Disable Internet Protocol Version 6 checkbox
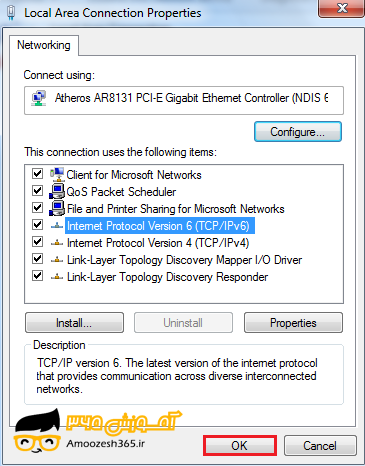365x466 pixels. coord(37,225)
